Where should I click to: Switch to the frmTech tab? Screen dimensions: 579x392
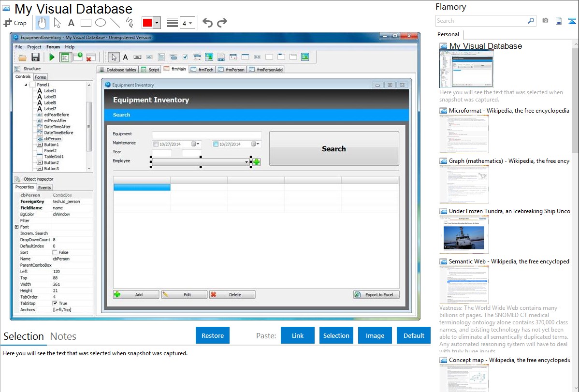click(x=202, y=70)
